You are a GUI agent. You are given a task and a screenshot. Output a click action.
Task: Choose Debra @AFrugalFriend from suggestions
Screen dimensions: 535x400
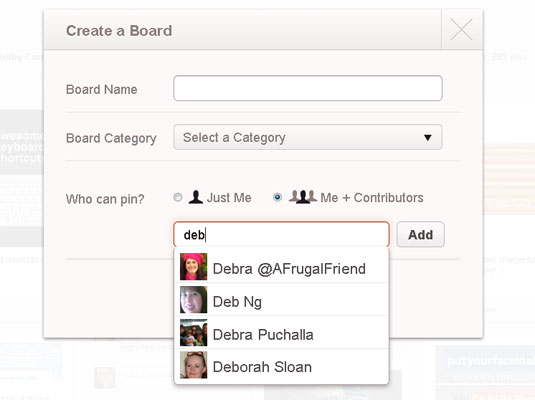tap(281, 267)
